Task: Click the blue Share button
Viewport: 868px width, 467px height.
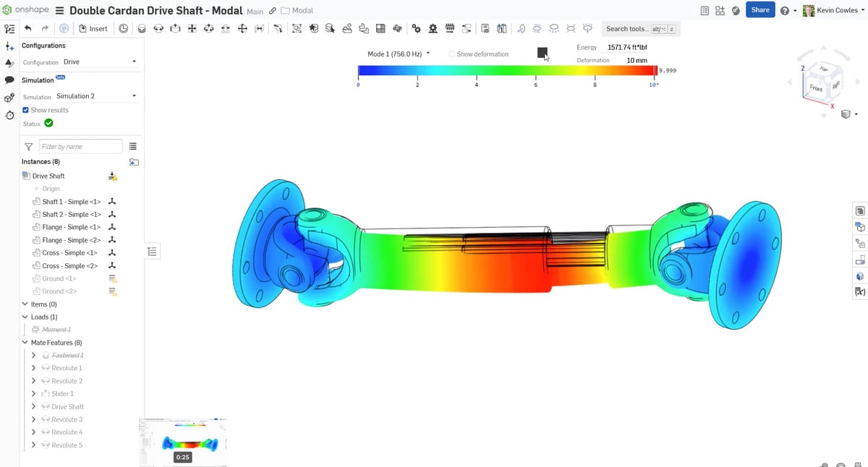Action: pyautogui.click(x=759, y=10)
